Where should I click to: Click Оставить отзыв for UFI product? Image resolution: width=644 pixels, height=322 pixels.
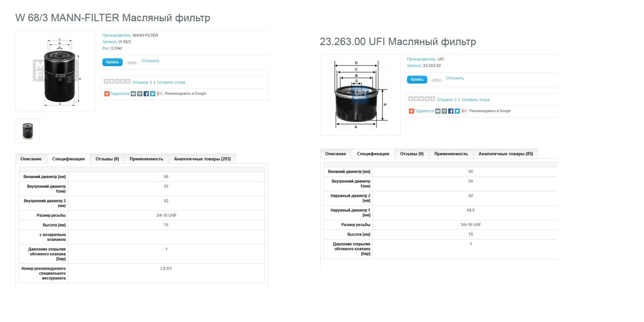click(x=475, y=100)
